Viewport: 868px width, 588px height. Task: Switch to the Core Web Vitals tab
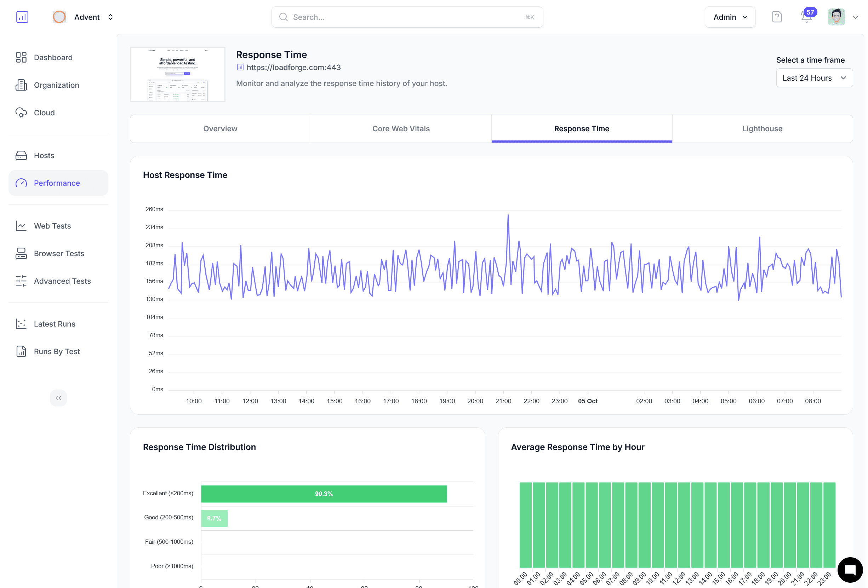tap(401, 128)
